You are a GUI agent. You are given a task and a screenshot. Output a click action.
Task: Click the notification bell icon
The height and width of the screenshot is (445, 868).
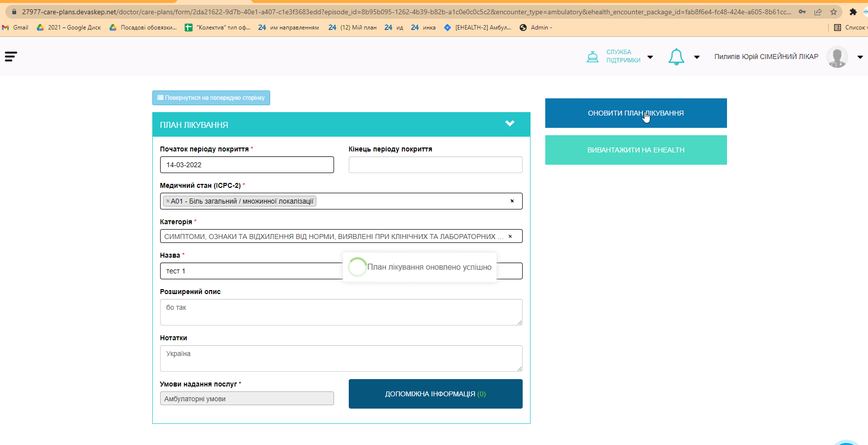click(x=676, y=57)
